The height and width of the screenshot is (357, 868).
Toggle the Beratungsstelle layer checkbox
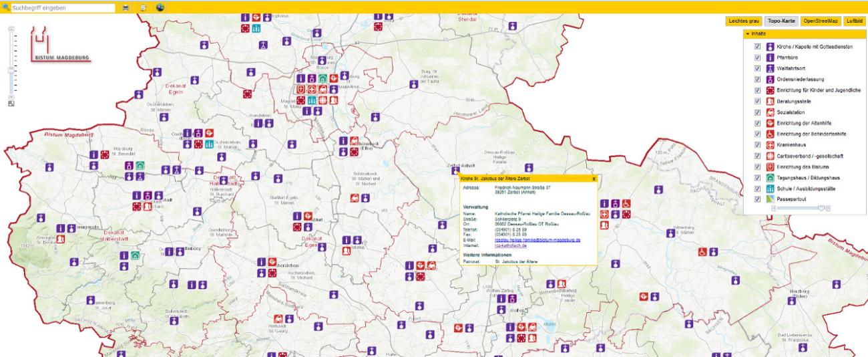(756, 101)
